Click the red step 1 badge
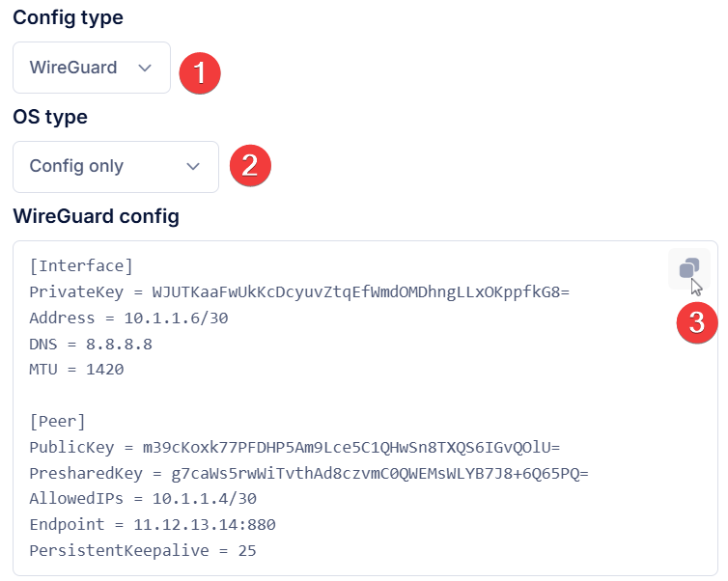 [x=200, y=73]
